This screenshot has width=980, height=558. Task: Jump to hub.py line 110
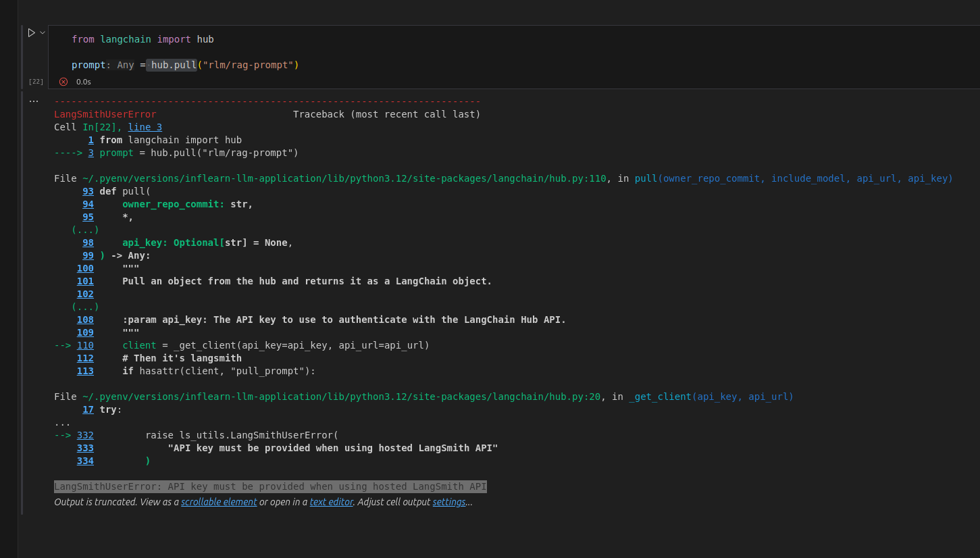tap(86, 345)
